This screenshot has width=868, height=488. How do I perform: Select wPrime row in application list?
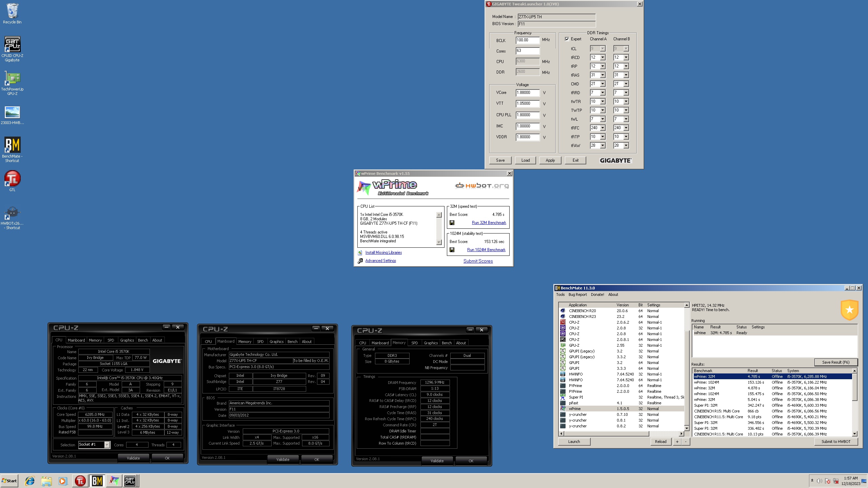pyautogui.click(x=621, y=409)
